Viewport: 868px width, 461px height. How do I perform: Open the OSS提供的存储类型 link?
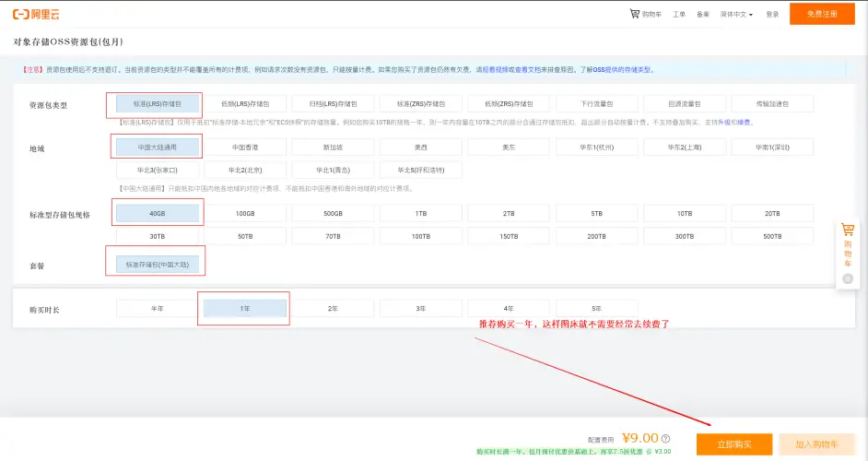(622, 70)
